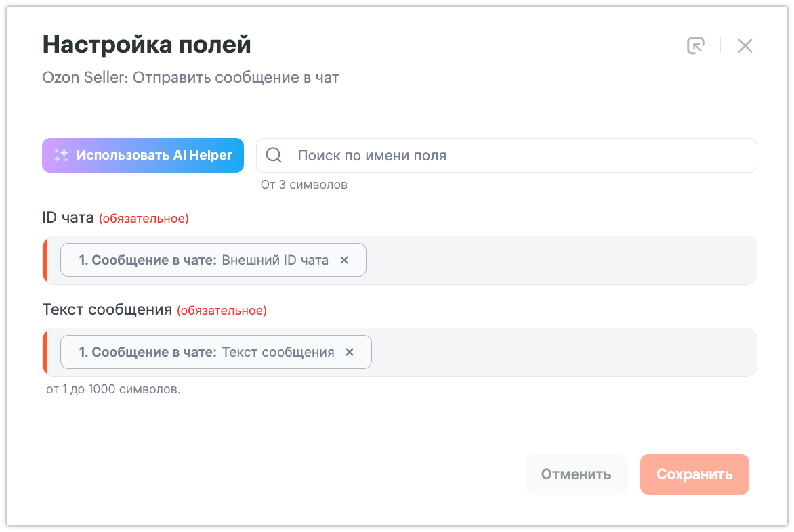Click the Ozon Seller: Отправить сообщение в чат subtitle
The image size is (794, 532).
coord(190,77)
